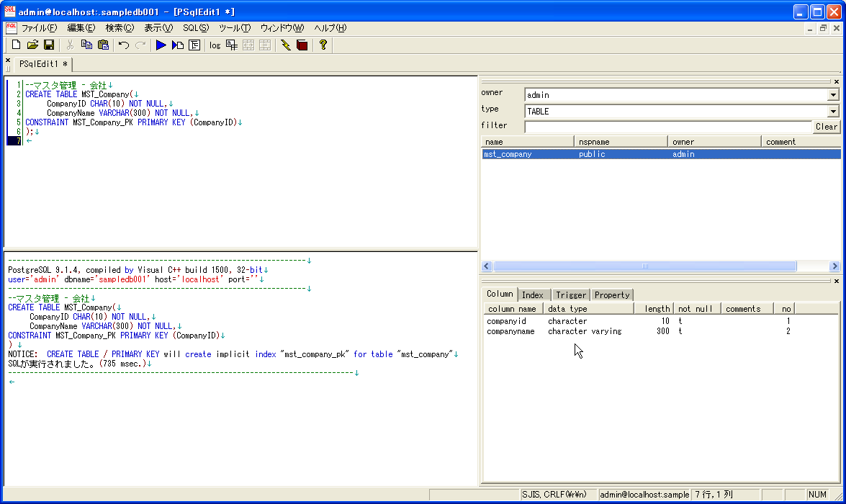The height and width of the screenshot is (504, 846).
Task: Click the Open folder toolbar icon
Action: click(32, 45)
